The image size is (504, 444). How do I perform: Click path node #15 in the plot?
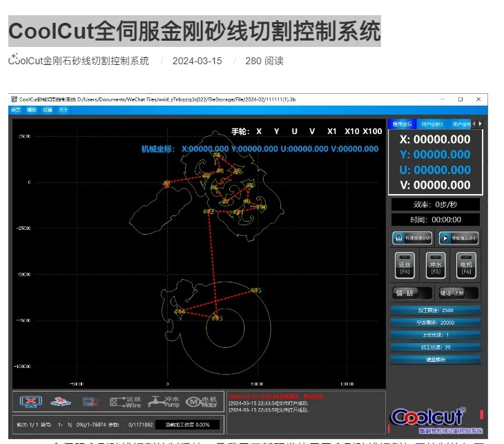click(256, 290)
